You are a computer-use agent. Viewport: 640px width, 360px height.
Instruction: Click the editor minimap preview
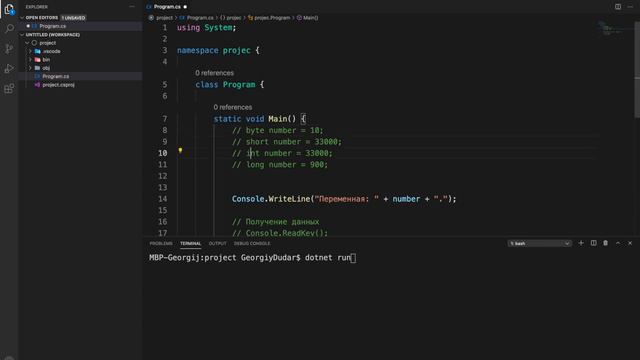[x=612, y=29]
